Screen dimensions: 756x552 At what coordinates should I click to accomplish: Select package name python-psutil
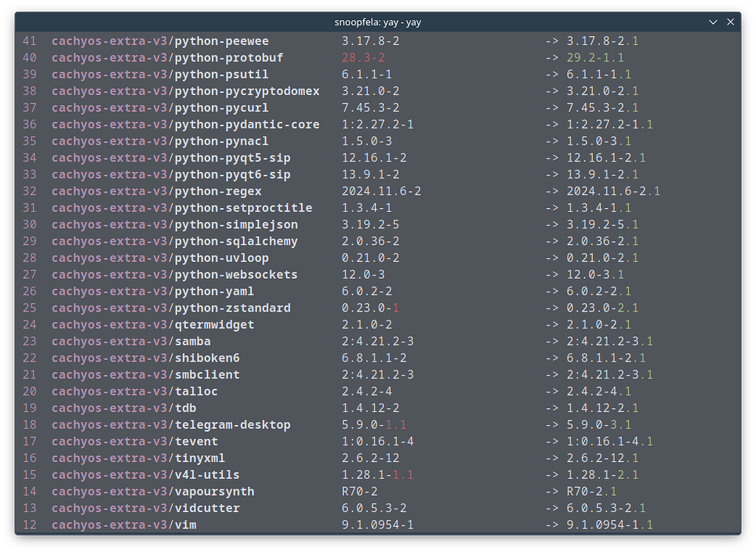221,75
